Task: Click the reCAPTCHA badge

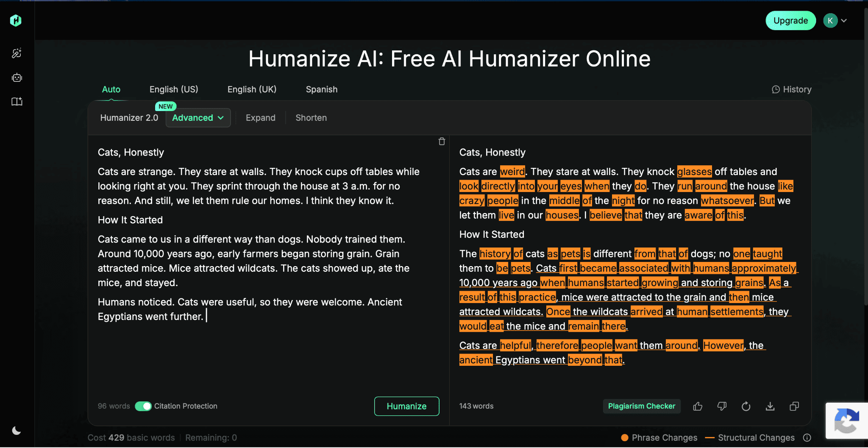Action: (x=847, y=421)
